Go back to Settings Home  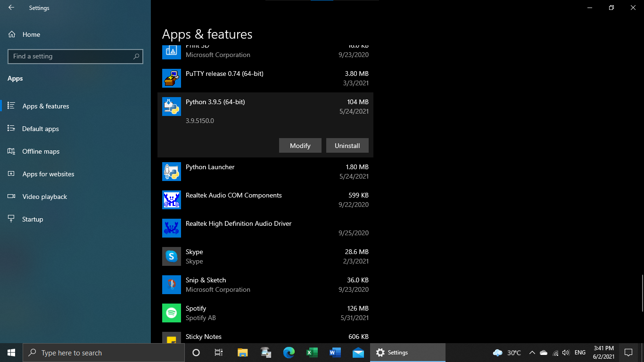tap(31, 34)
